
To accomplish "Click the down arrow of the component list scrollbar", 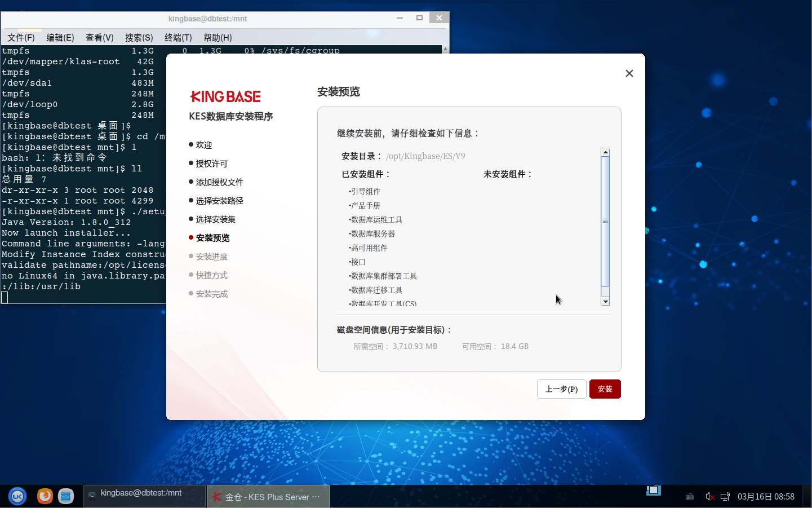I will tap(605, 302).
